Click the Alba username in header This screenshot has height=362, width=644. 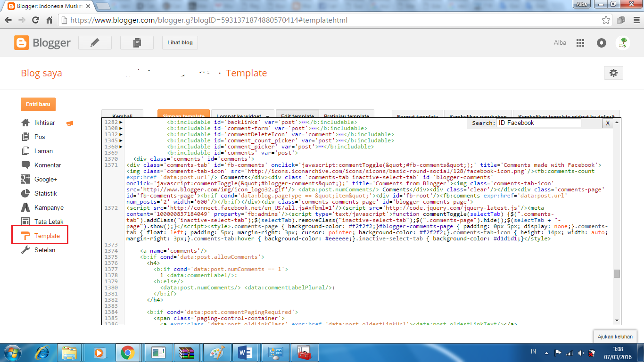(x=560, y=42)
